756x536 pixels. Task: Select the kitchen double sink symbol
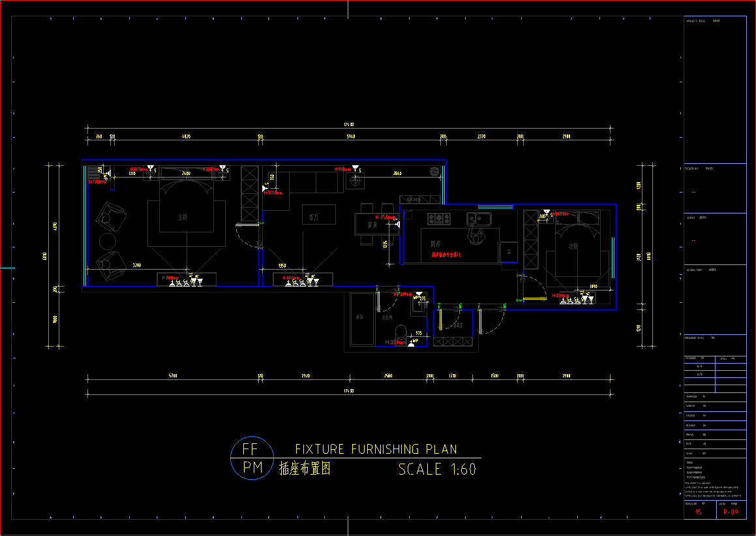tap(483, 219)
